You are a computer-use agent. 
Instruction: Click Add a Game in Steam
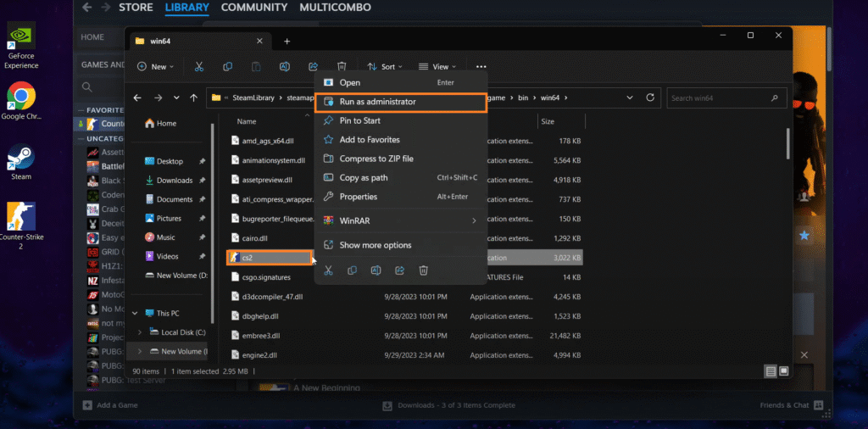110,405
